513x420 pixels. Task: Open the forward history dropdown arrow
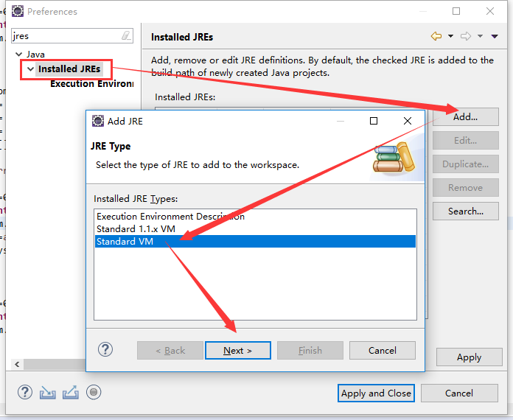click(480, 36)
